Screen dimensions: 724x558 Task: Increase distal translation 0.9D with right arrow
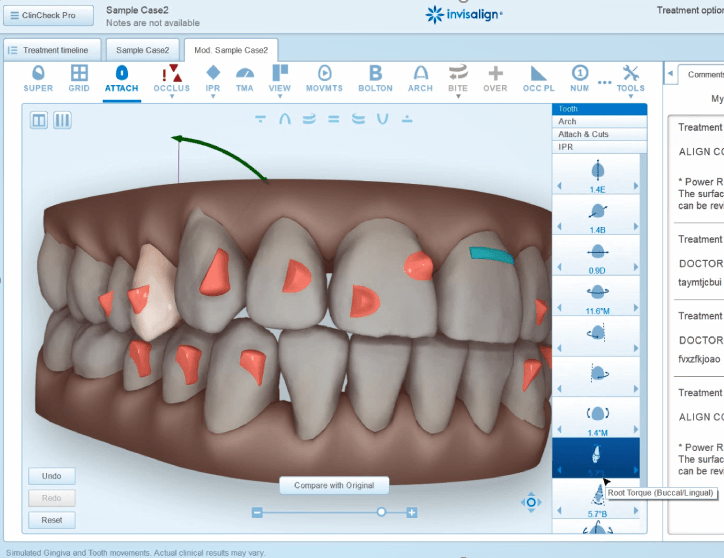636,267
